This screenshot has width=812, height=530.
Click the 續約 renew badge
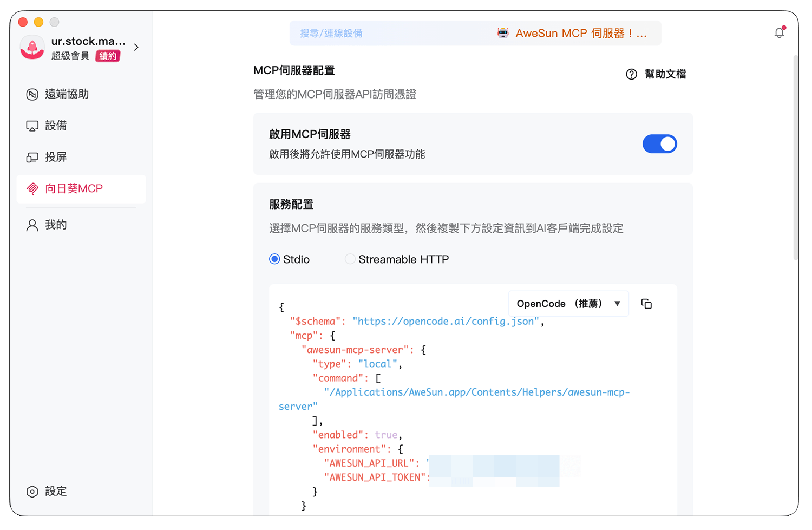pos(108,56)
